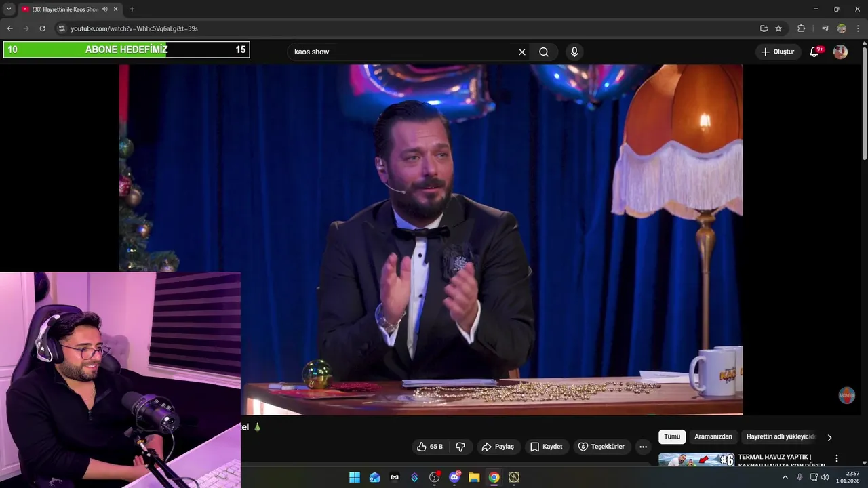This screenshot has height=488, width=868.
Task: Open the YouTube account avatar menu
Action: [x=840, y=52]
